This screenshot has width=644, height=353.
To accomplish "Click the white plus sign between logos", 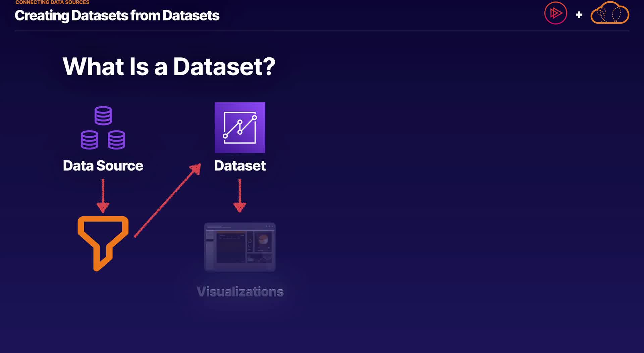I will [579, 15].
